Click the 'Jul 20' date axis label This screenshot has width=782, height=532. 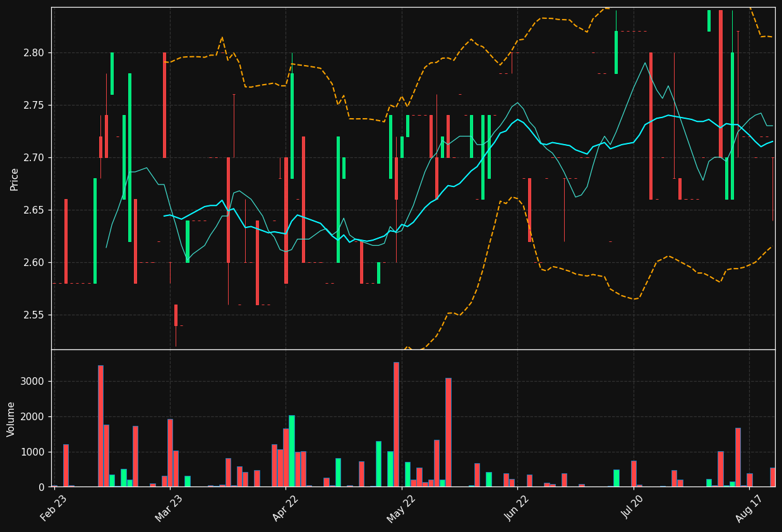pos(634,508)
